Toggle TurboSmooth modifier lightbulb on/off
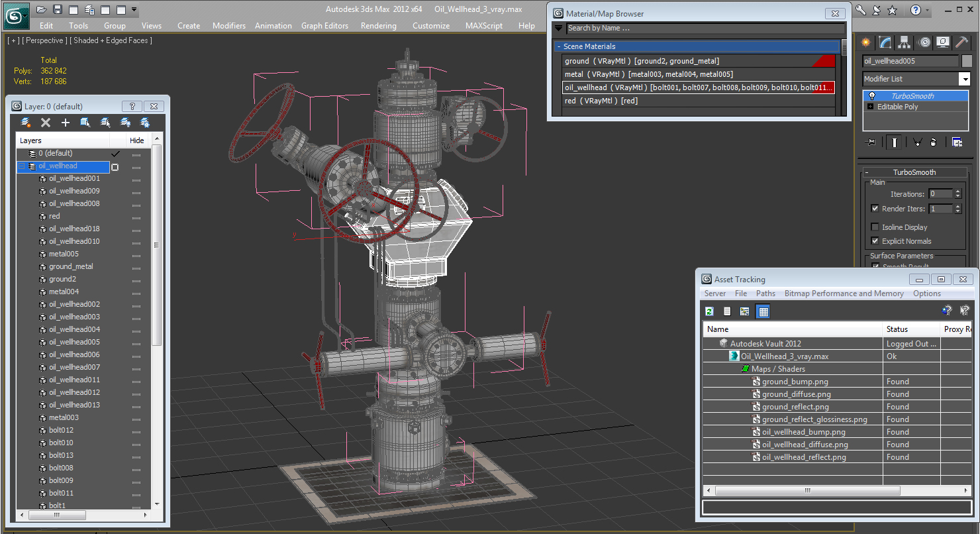The image size is (980, 534). [x=872, y=96]
